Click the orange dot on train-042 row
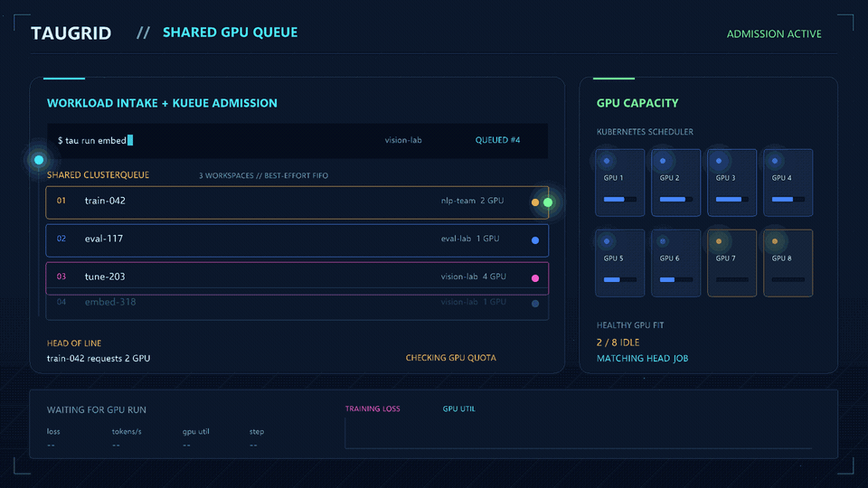Viewport: 868px width, 488px height. 535,202
